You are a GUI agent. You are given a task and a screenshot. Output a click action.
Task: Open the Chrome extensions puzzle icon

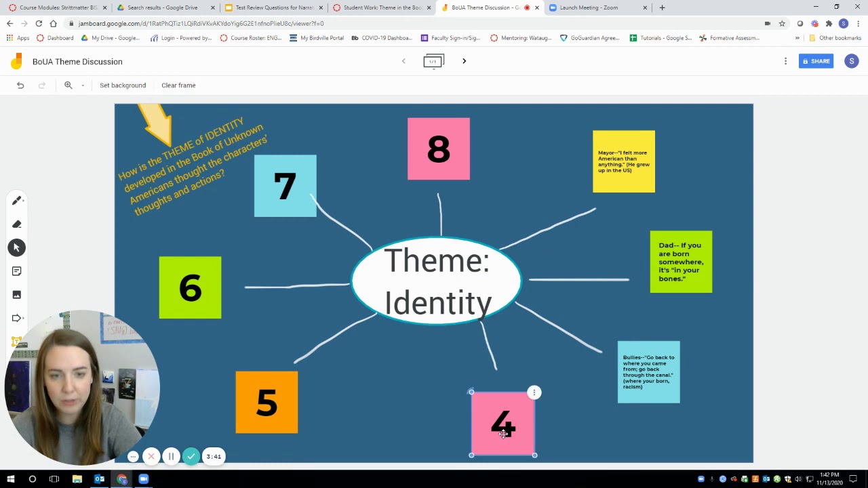tap(829, 23)
